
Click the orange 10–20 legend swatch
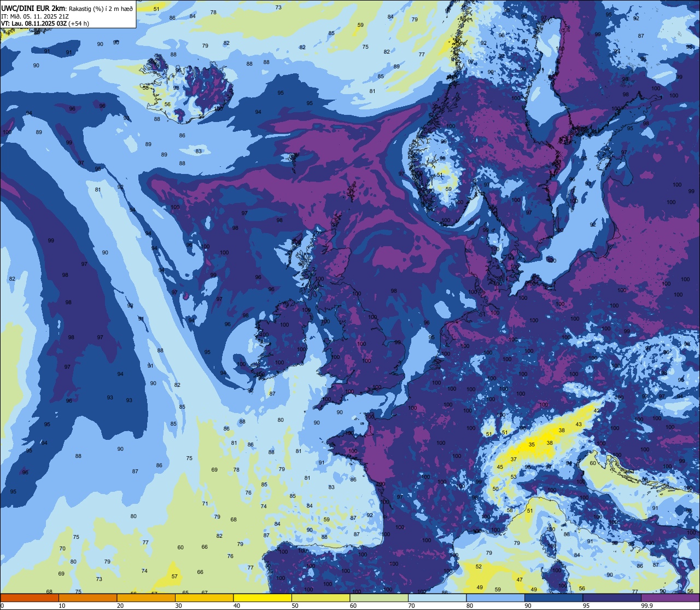click(x=87, y=597)
